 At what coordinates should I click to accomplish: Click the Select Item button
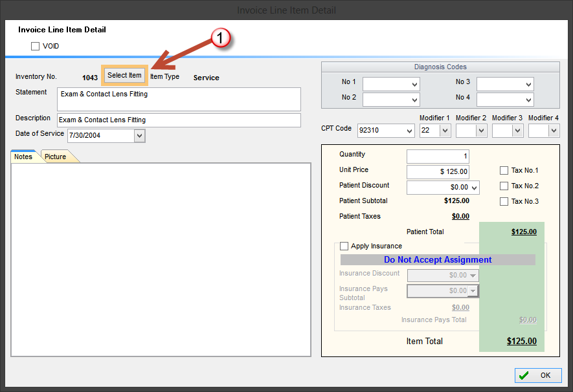[124, 75]
